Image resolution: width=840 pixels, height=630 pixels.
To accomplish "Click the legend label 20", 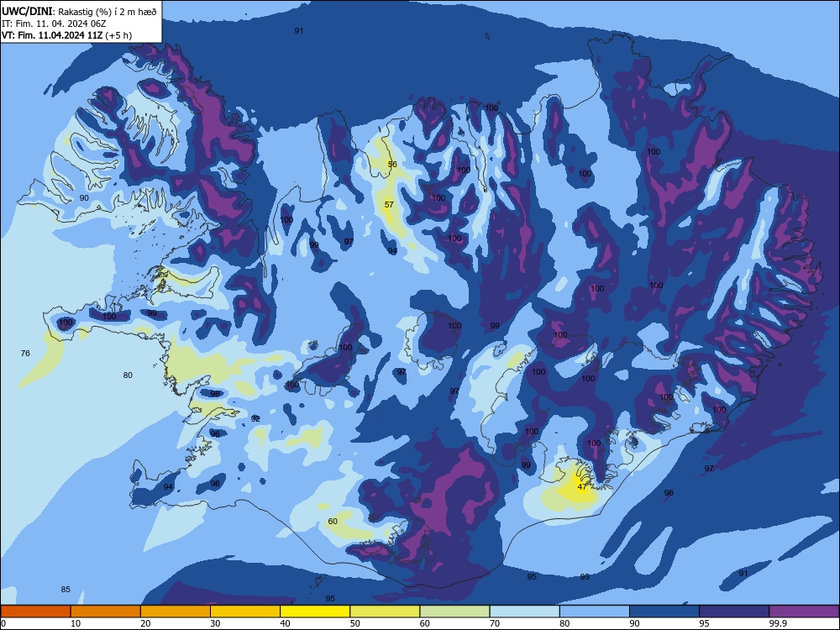I will coord(145,623).
